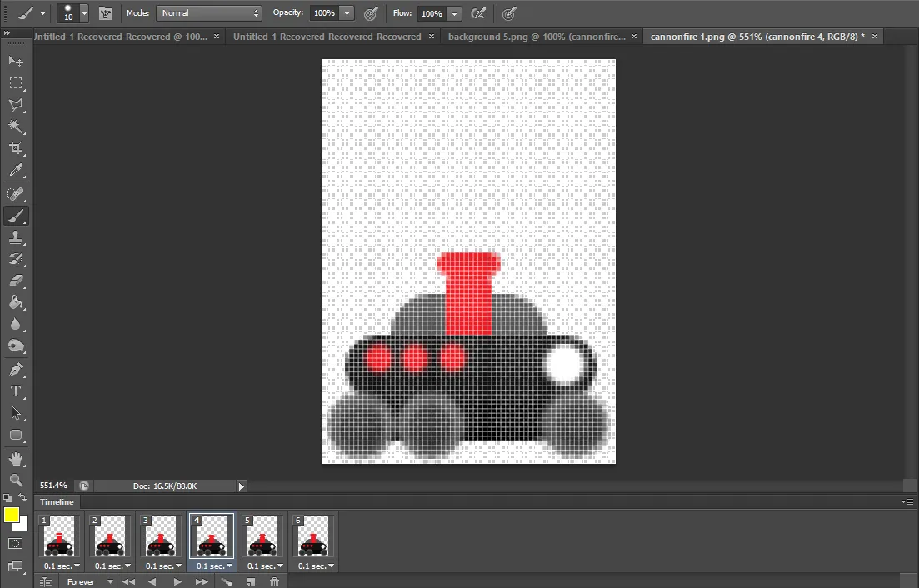The width and height of the screenshot is (919, 588).
Task: Select the Sponge tool
Action: pos(16,346)
